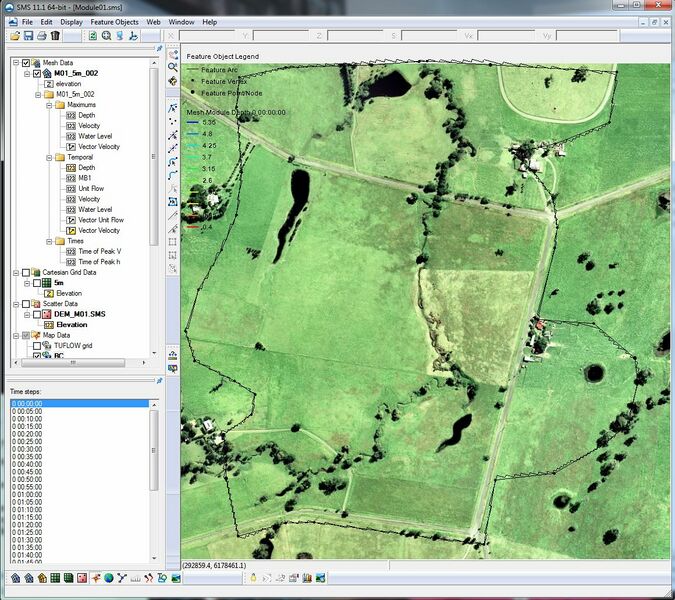The height and width of the screenshot is (600, 675).
Task: Open the Feature Objects menu
Action: [x=114, y=21]
